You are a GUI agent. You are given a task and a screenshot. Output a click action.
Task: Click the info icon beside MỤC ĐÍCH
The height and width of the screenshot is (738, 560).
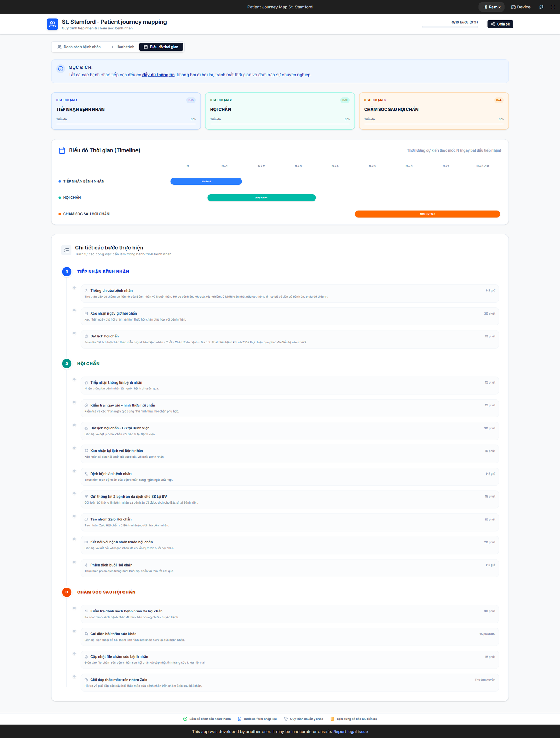61,69
